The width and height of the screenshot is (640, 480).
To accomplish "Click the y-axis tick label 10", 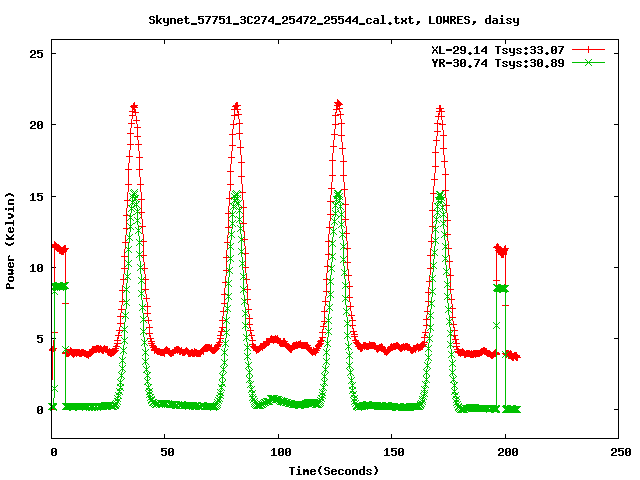I will pyautogui.click(x=37, y=268).
